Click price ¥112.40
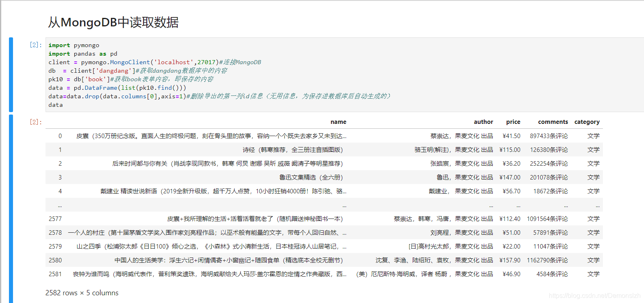The height and width of the screenshot is (303, 644). pyautogui.click(x=510, y=219)
